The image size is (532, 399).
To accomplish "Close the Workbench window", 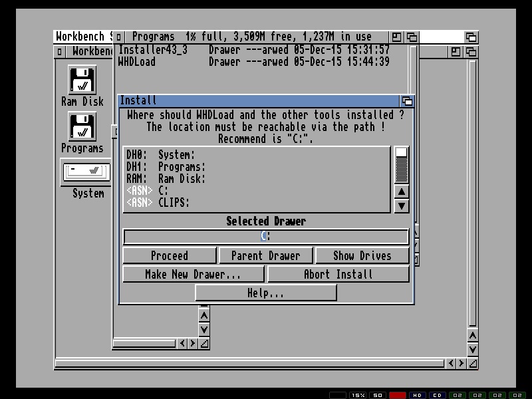I will pyautogui.click(x=59, y=52).
